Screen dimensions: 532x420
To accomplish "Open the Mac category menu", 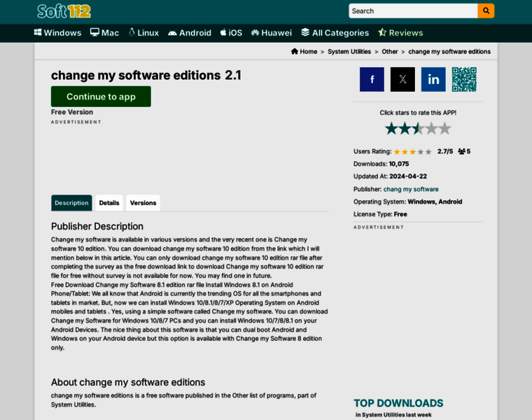I will click(104, 33).
